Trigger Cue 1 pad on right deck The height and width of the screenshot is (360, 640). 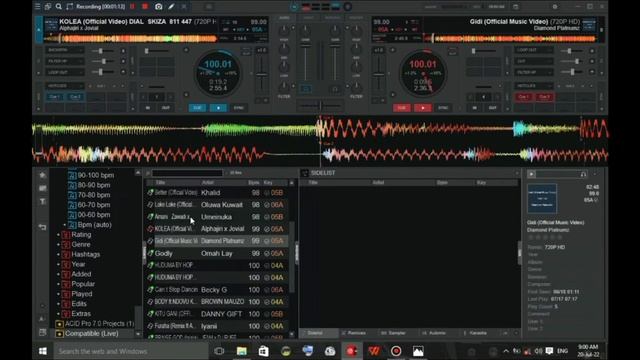tap(523, 97)
